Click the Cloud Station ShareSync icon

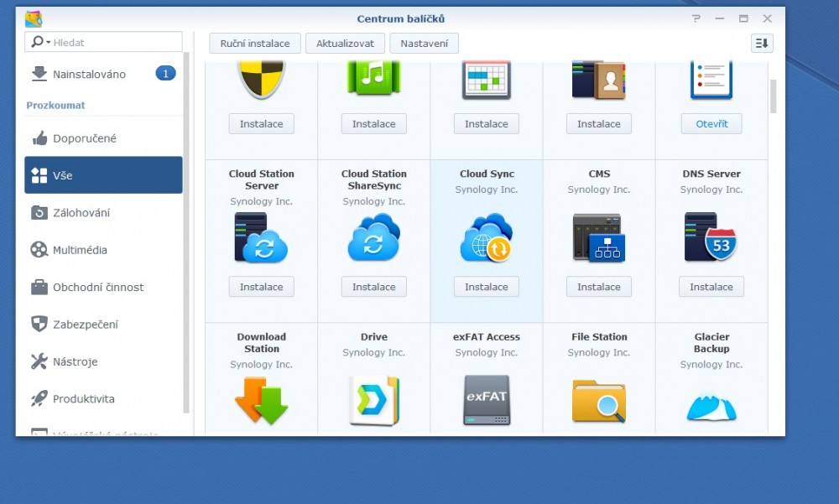click(x=373, y=238)
